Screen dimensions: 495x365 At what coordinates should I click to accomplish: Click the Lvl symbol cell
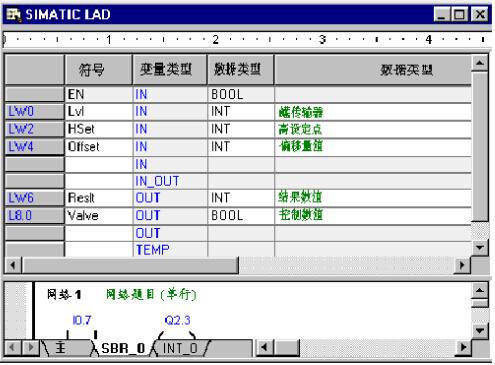click(x=99, y=111)
